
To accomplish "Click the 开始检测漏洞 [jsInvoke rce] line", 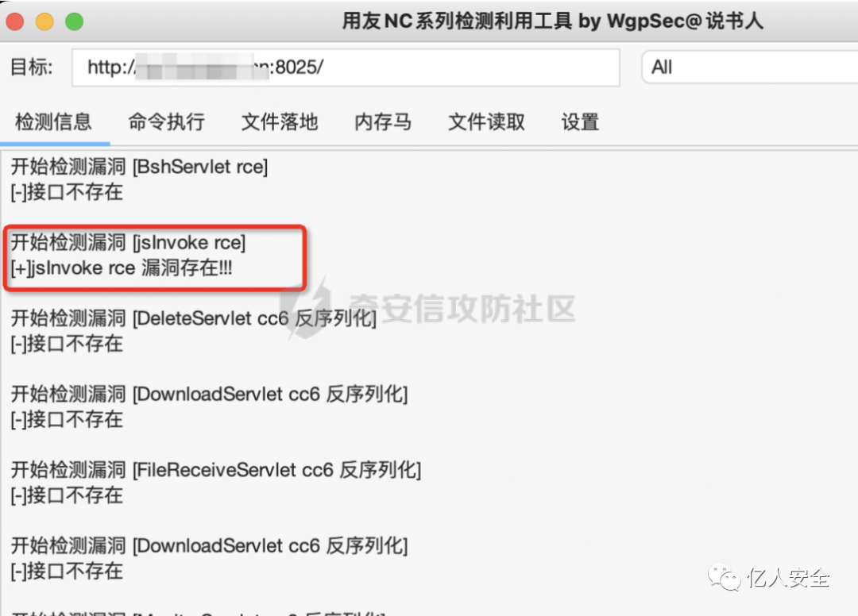I will 128,242.
